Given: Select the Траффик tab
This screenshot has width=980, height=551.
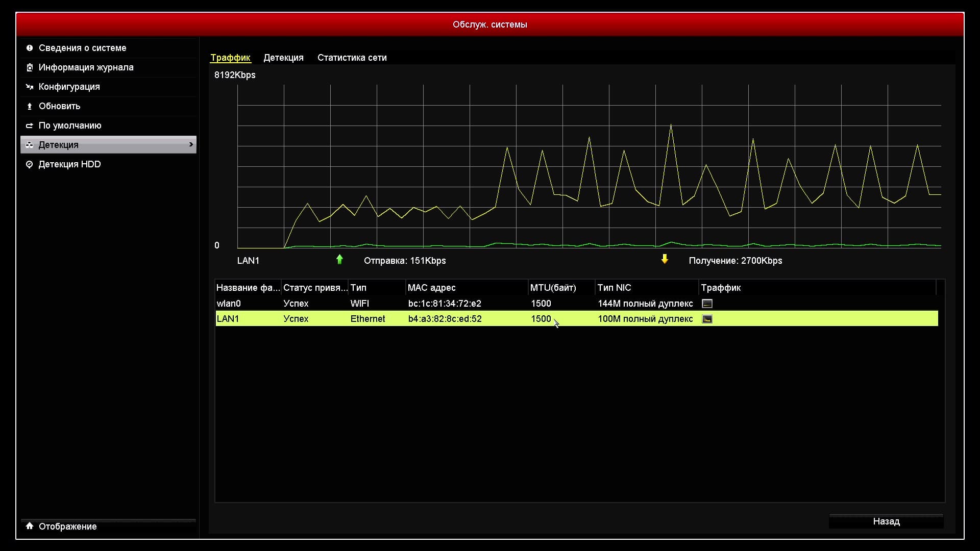Looking at the screenshot, I should pos(230,58).
